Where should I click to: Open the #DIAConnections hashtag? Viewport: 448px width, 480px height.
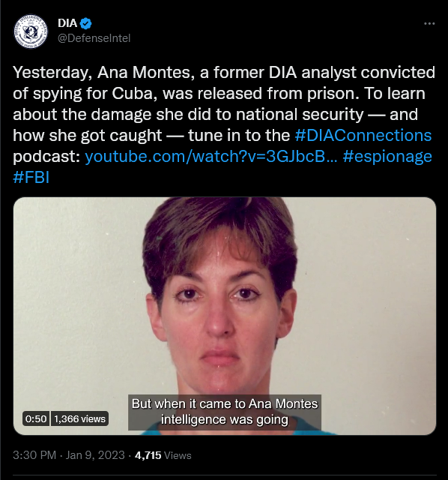point(363,135)
